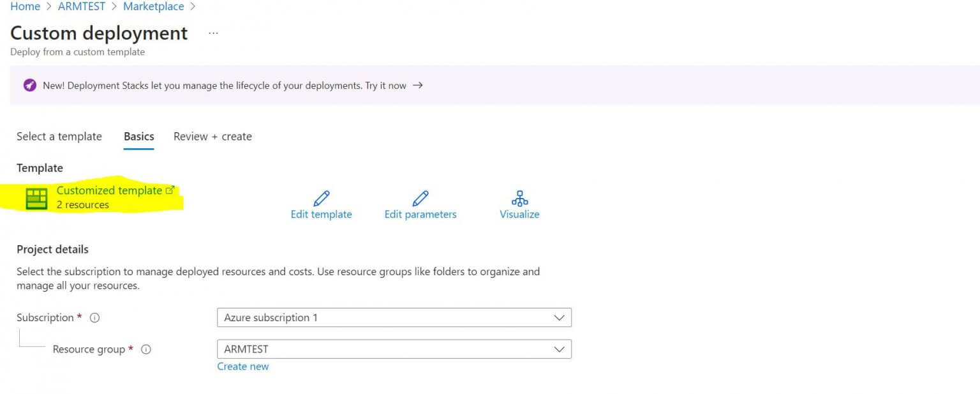Click the arrow after Try it now
This screenshot has height=394, width=980.
[x=418, y=86]
